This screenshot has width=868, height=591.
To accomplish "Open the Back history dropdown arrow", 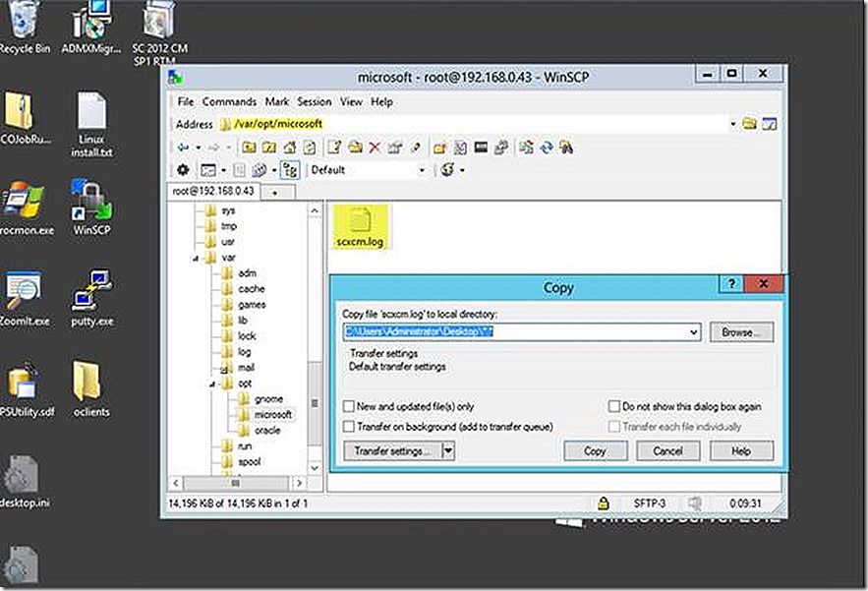I will 199,148.
